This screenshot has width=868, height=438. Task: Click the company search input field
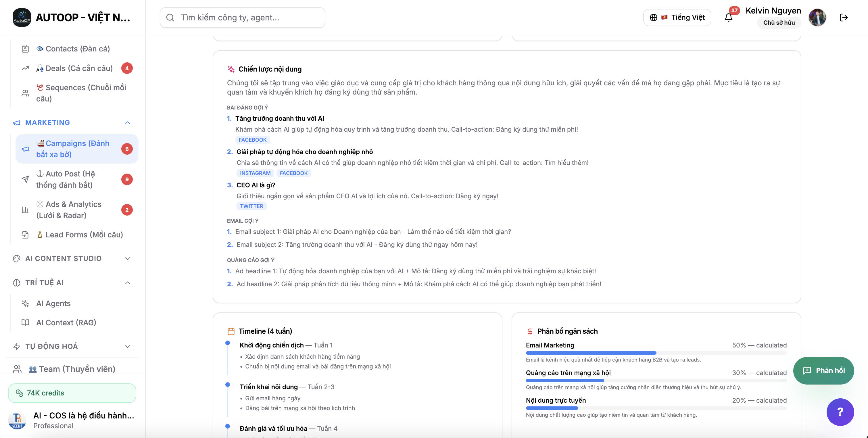[x=243, y=18]
